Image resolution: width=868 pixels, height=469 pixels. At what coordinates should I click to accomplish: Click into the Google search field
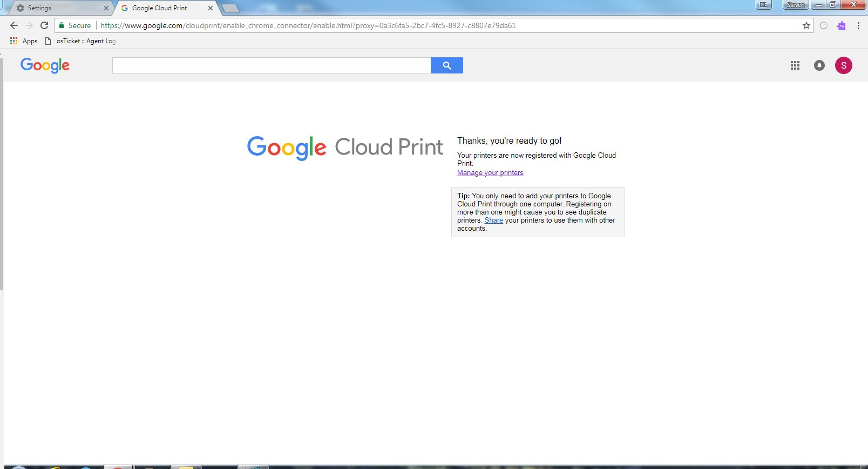click(x=271, y=65)
